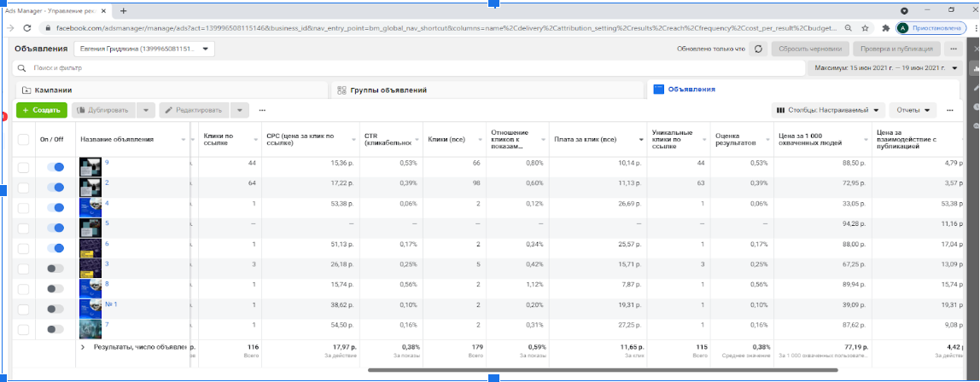Click the thumbnail image of ad 7
This screenshot has height=382, width=980.
coord(90,328)
